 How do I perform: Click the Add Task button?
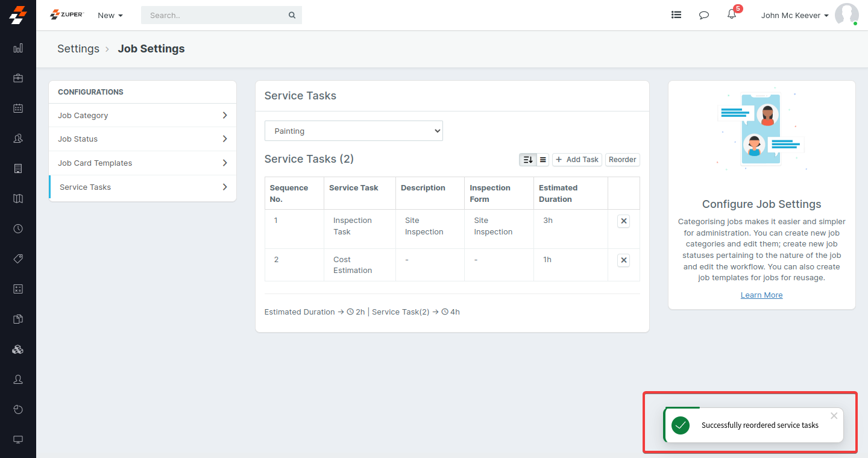click(x=577, y=160)
